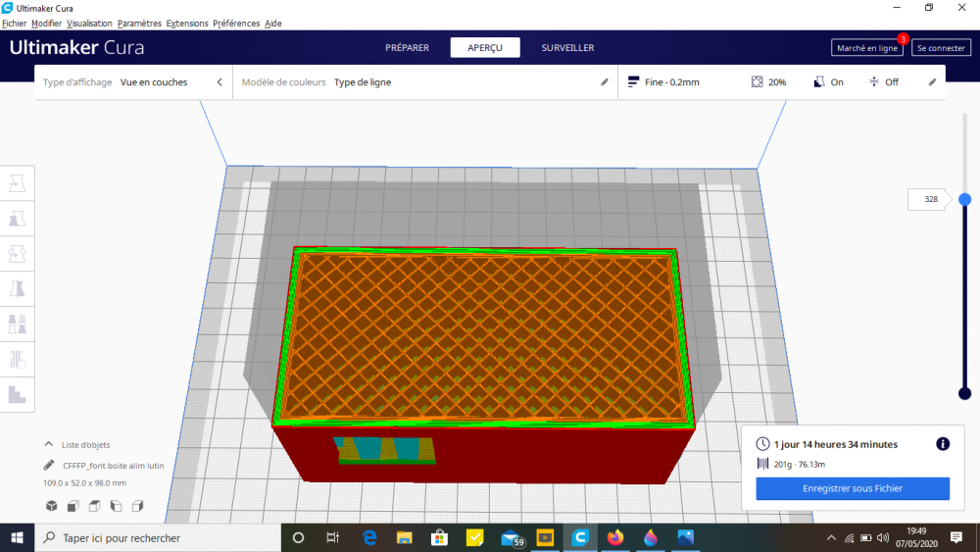Click Enregistrer sous Fichier button

tap(853, 488)
